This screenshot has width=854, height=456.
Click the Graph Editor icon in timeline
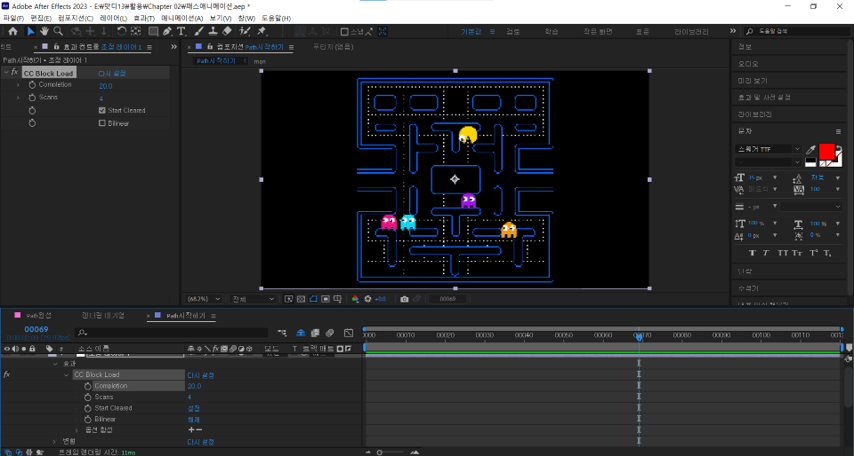point(349,333)
